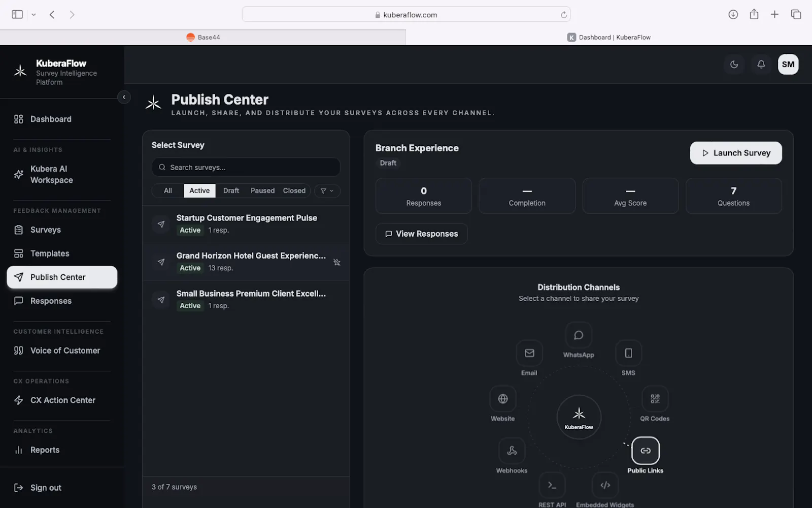
Task: Open CX Action Center
Action: [62, 400]
